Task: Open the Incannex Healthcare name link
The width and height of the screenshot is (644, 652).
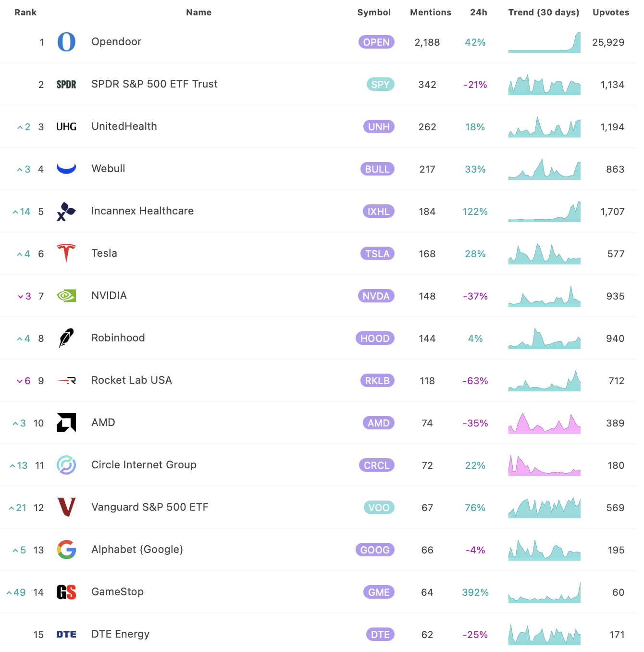Action: point(143,211)
